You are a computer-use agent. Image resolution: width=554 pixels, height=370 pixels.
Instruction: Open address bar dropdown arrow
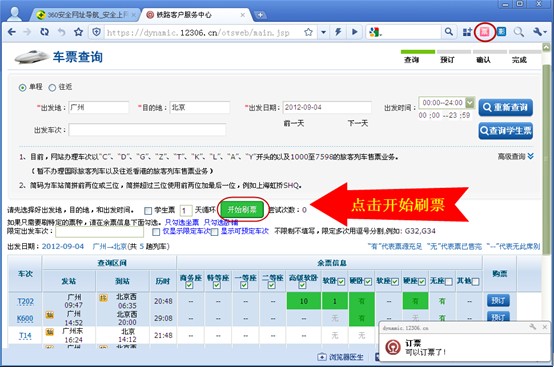click(323, 32)
